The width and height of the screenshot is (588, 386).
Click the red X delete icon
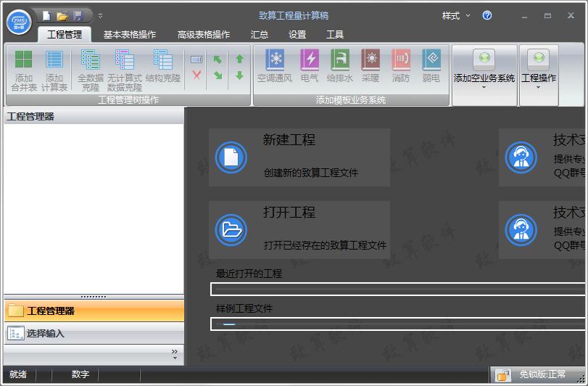coord(196,75)
